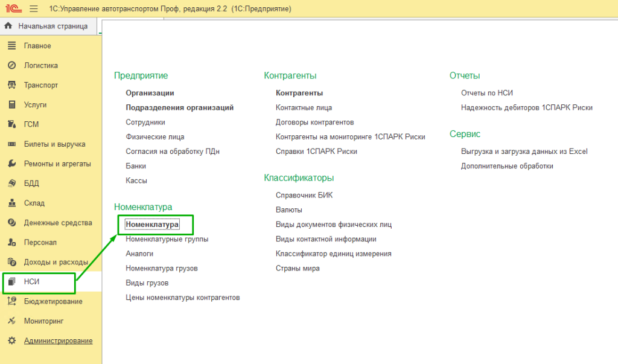Click the Транспорт truck icon in sidebar
The image size is (618, 364).
(x=11, y=85)
